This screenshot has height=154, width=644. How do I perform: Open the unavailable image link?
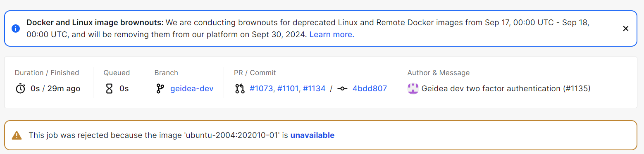[x=312, y=135]
